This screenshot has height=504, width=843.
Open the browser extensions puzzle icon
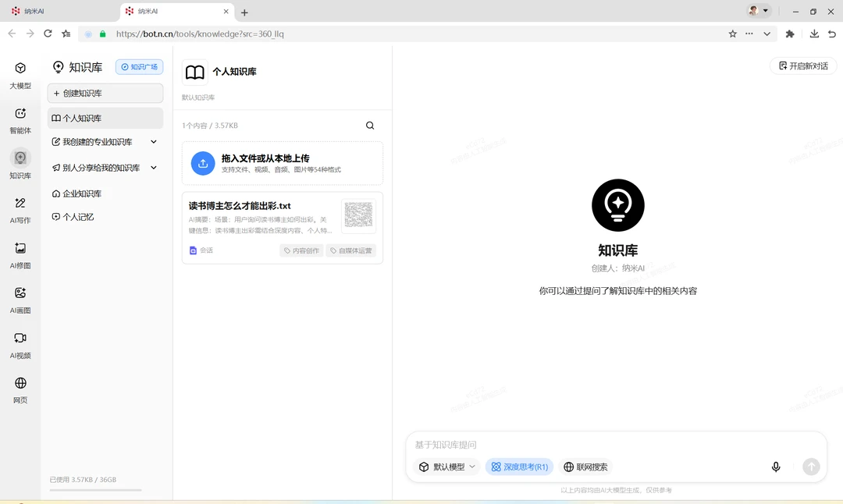point(790,34)
